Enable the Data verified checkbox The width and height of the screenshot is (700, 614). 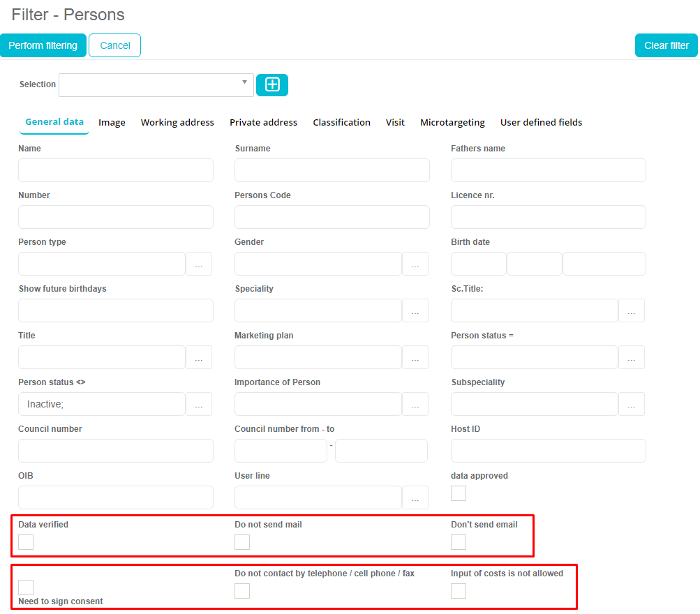(x=26, y=542)
